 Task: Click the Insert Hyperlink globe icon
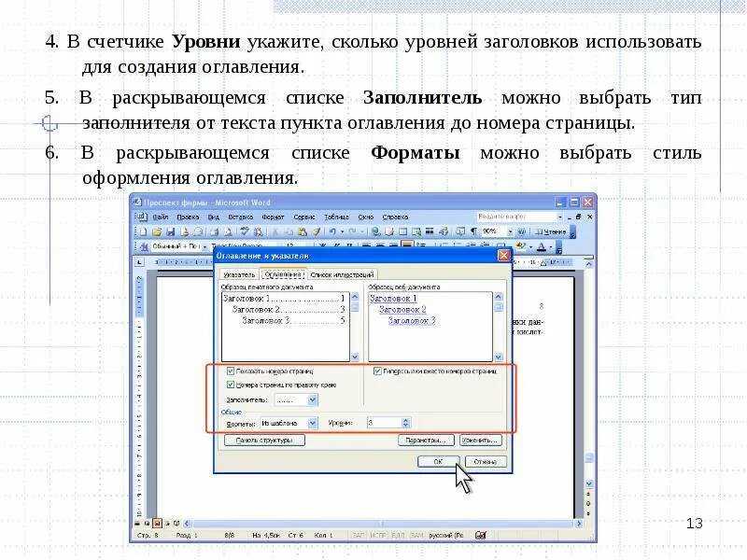[x=376, y=231]
